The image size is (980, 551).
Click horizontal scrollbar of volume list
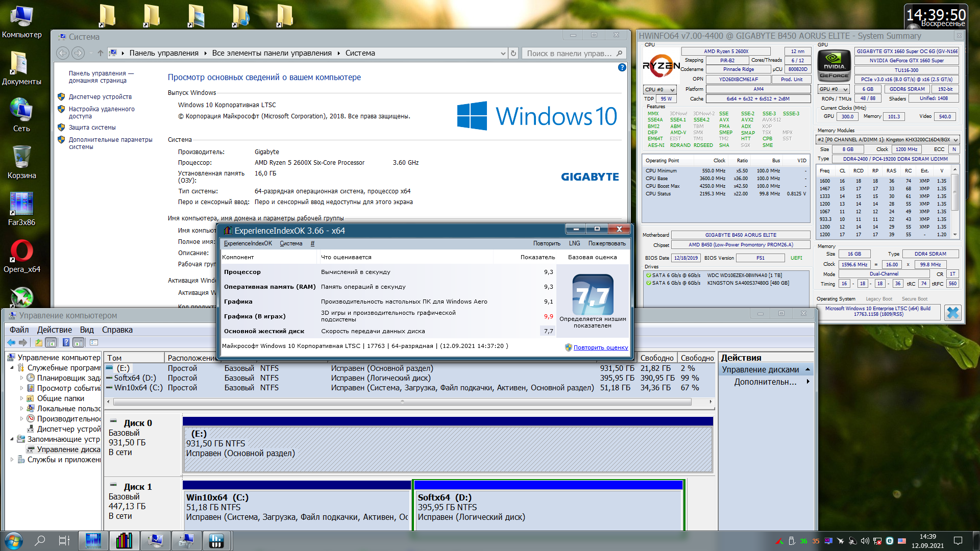(402, 402)
